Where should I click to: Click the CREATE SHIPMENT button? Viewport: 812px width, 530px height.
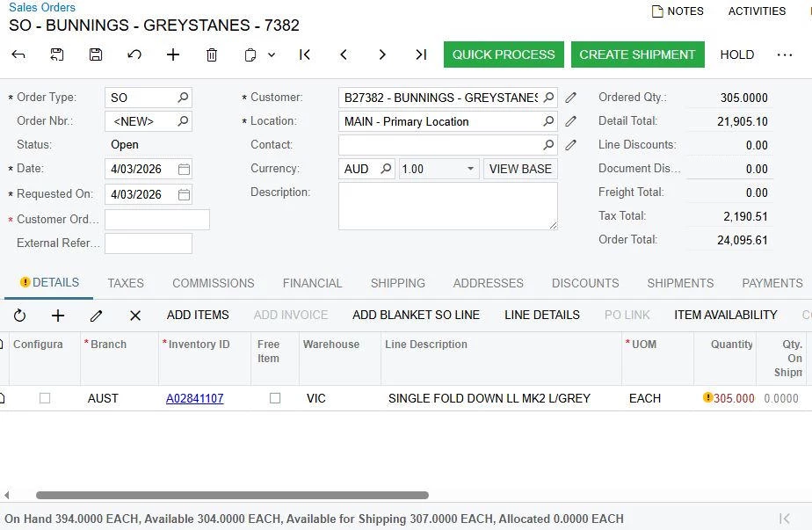[x=637, y=54]
